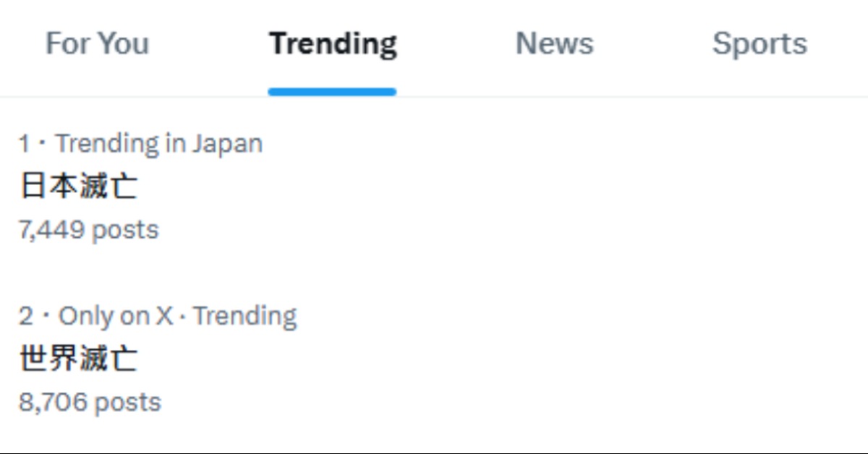Screen dimensions: 868x454
Task: Open the News tab
Action: click(x=554, y=43)
